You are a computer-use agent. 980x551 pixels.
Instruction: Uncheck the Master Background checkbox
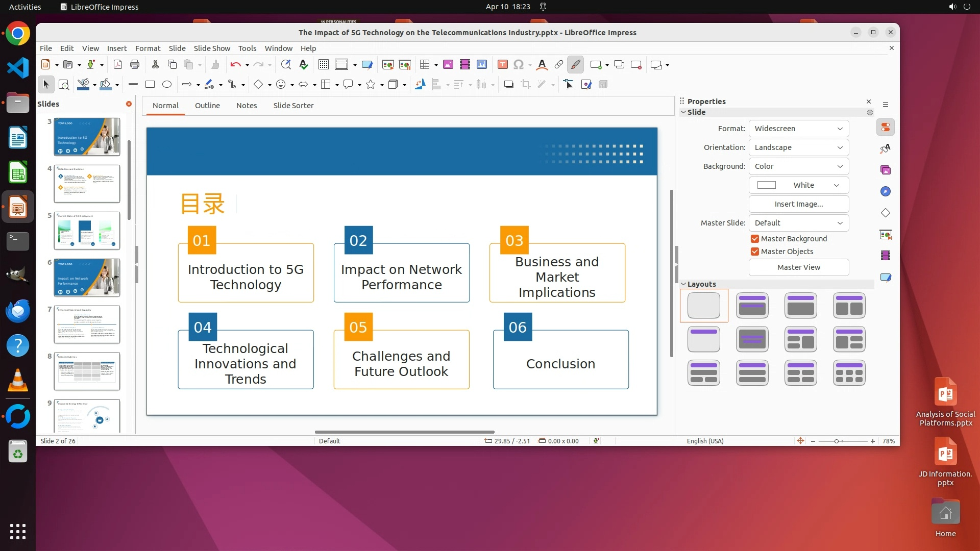[755, 239]
